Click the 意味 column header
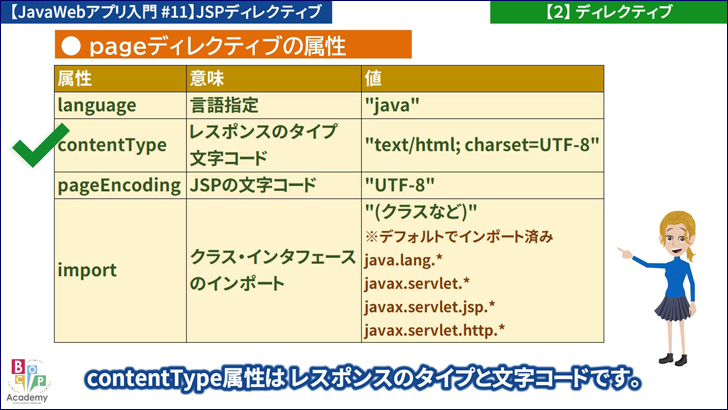This screenshot has height=410, width=728. [x=206, y=79]
